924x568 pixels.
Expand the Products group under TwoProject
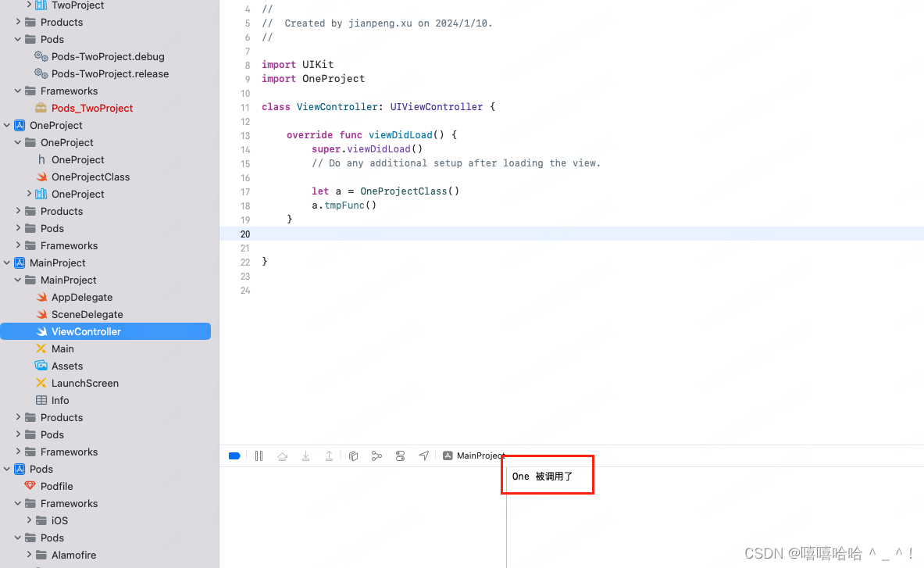pyautogui.click(x=17, y=22)
